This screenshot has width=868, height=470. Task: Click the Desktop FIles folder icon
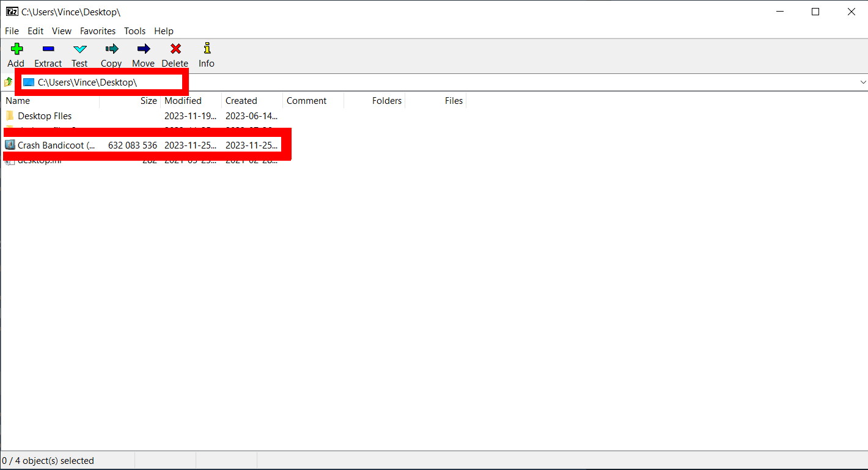tap(9, 116)
